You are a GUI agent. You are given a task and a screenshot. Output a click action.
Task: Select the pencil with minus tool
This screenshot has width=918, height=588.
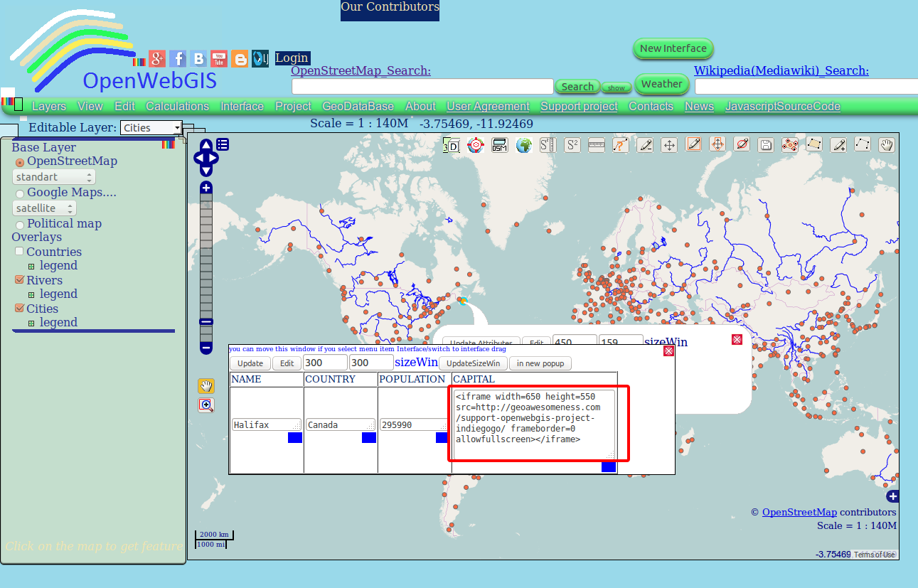645,145
